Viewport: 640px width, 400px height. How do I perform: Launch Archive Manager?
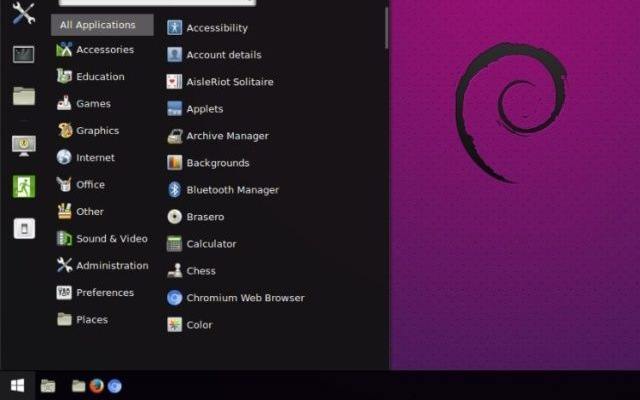click(218, 136)
